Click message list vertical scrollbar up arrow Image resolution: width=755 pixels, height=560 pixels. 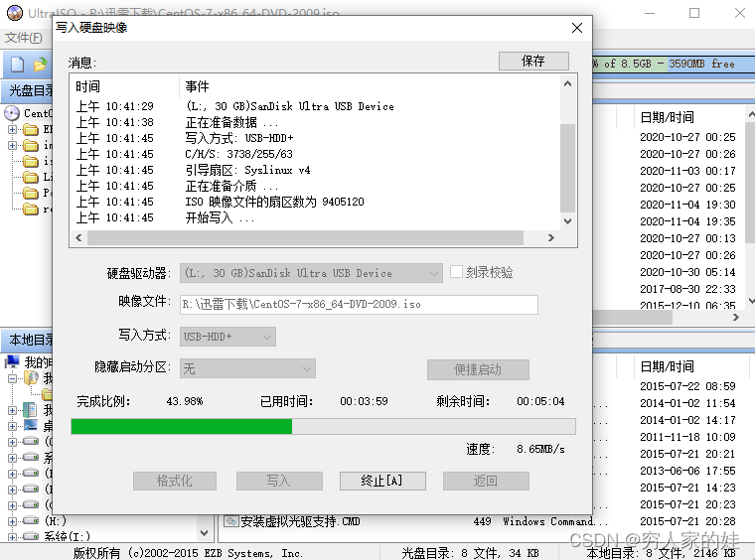[567, 83]
